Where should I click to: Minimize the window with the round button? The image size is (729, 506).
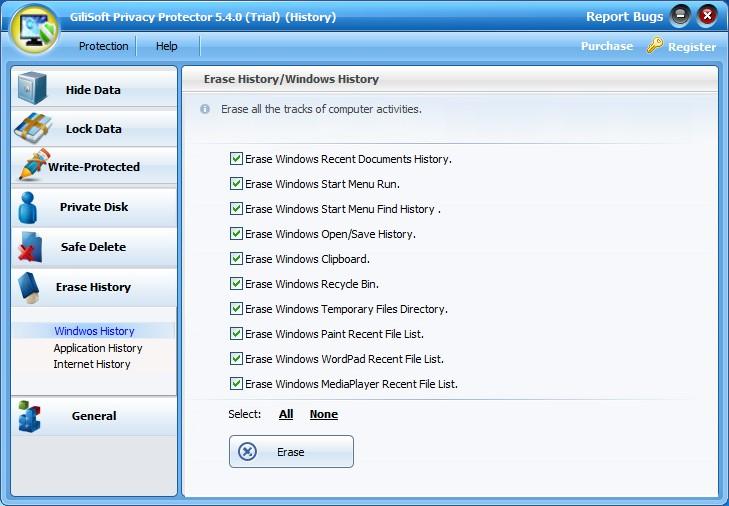pyautogui.click(x=680, y=16)
